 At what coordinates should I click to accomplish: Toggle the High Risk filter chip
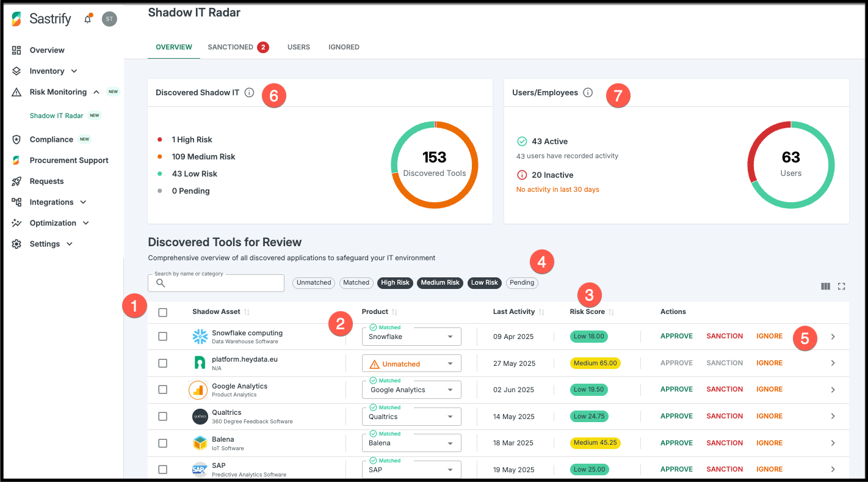coord(395,283)
